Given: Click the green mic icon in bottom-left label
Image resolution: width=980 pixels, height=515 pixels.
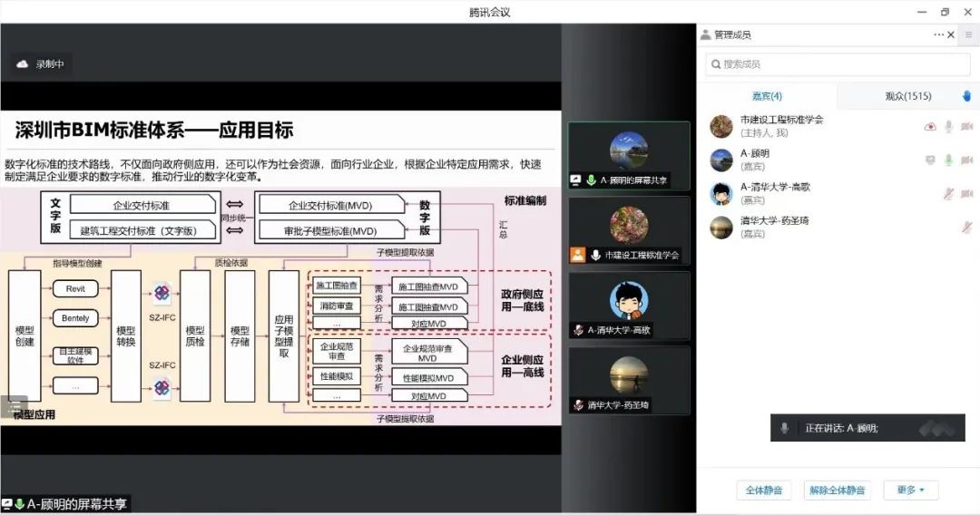Looking at the screenshot, I should [x=19, y=504].
